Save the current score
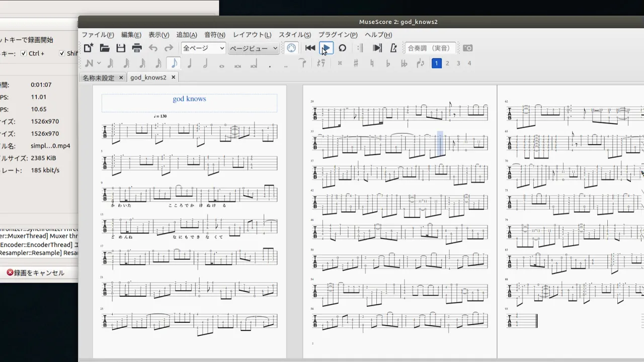This screenshot has width=644, height=362. [121, 48]
